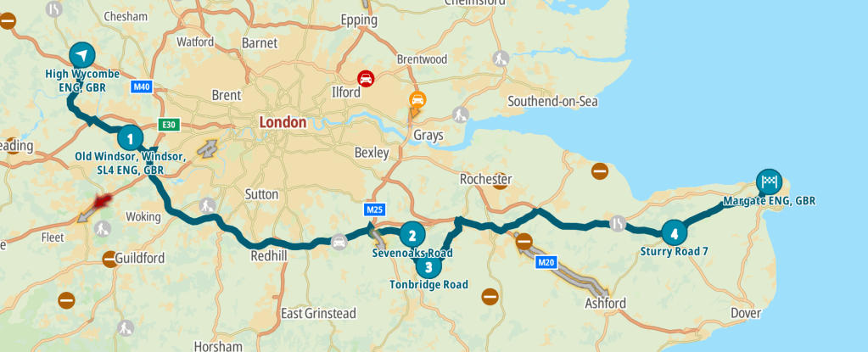Click the London city label
The height and width of the screenshot is (352, 868).
(x=283, y=122)
